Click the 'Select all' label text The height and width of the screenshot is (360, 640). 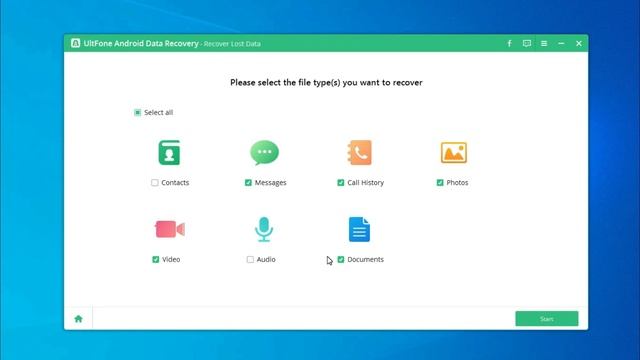coord(158,112)
